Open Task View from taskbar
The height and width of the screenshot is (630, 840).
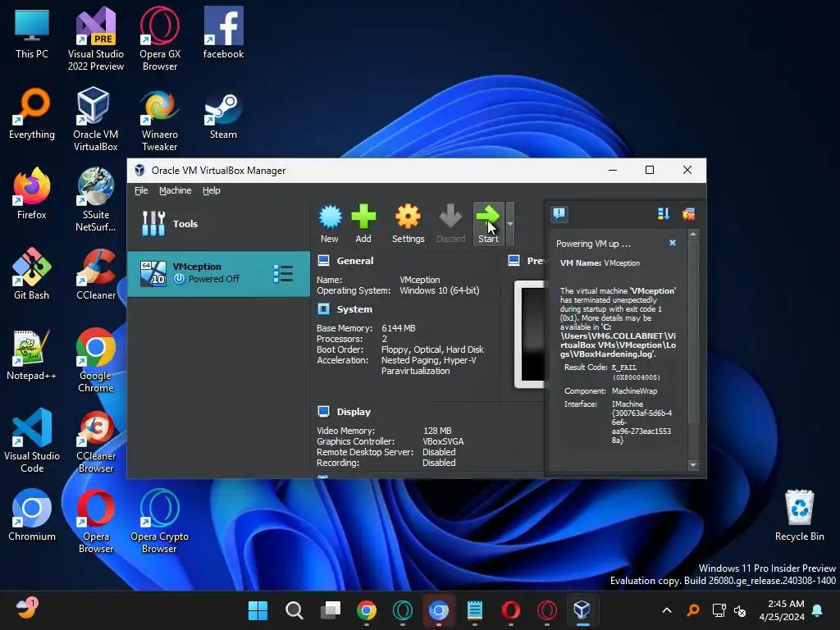tap(330, 610)
